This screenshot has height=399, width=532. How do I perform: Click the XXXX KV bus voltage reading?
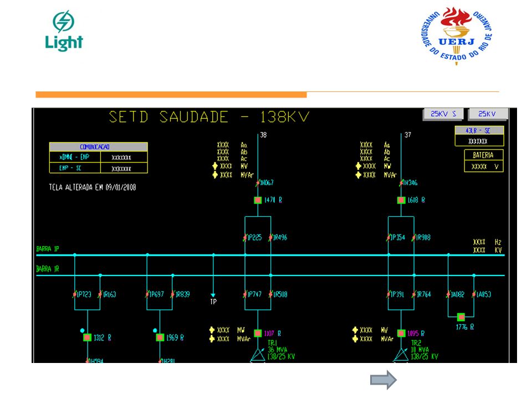point(487,250)
